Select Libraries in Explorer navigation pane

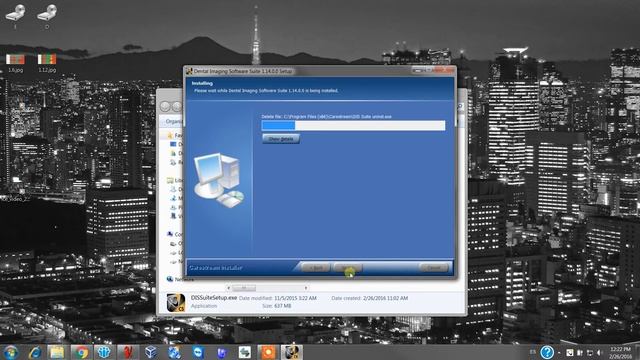coord(175,180)
